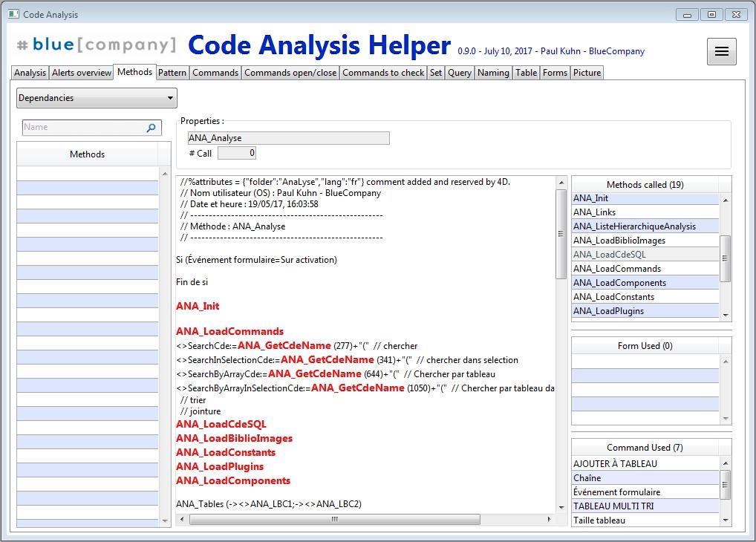Click Methods list scroll-up arrow
Viewport: 756px width, 542px height.
pos(166,174)
